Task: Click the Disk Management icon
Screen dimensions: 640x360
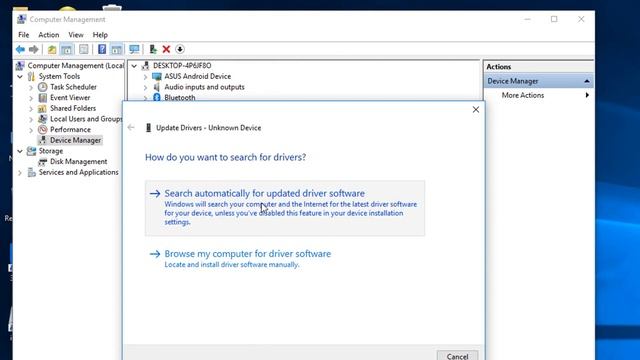Action: 42,162
